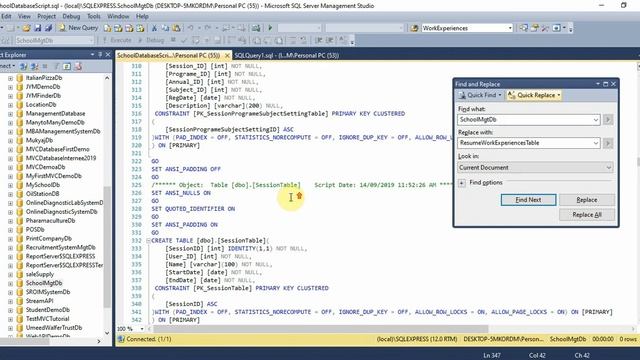
Task: Click the Refresh icon in Object Explorer
Action: tap(67, 66)
